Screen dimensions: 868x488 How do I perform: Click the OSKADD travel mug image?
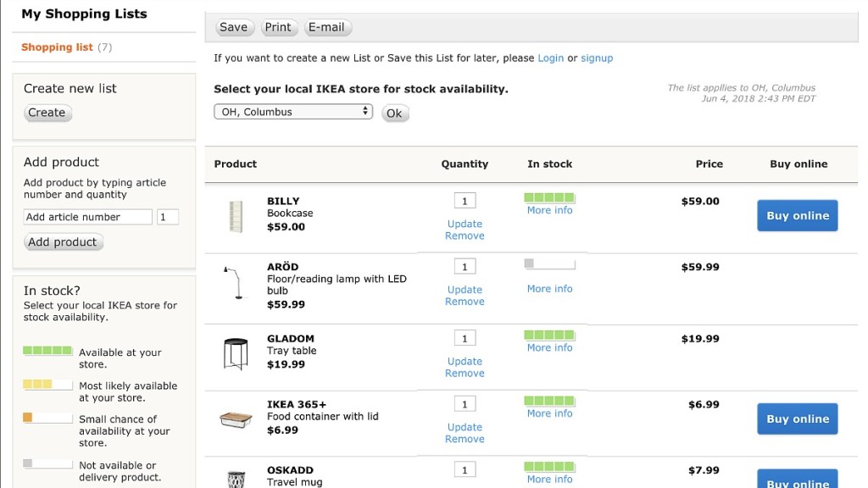click(x=236, y=479)
